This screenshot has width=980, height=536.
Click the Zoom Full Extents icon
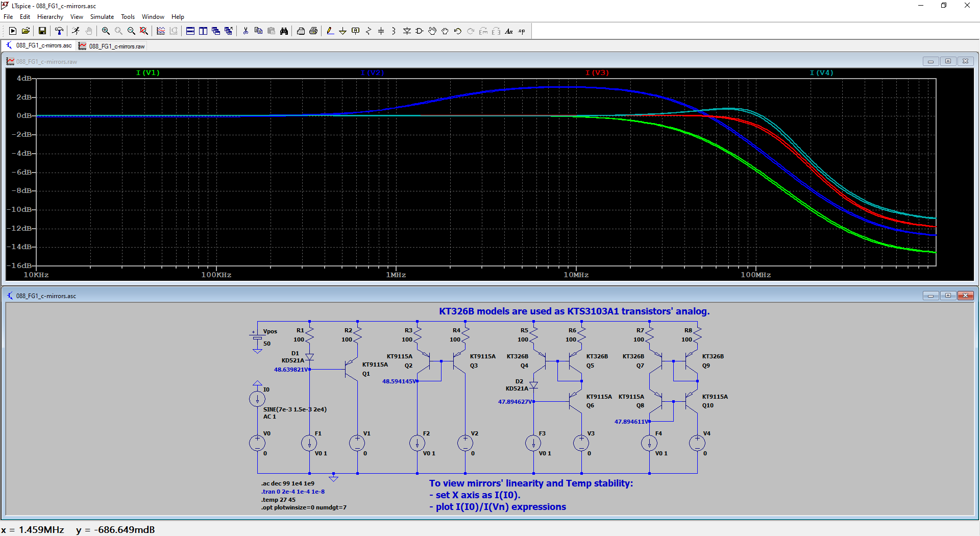[x=144, y=31]
